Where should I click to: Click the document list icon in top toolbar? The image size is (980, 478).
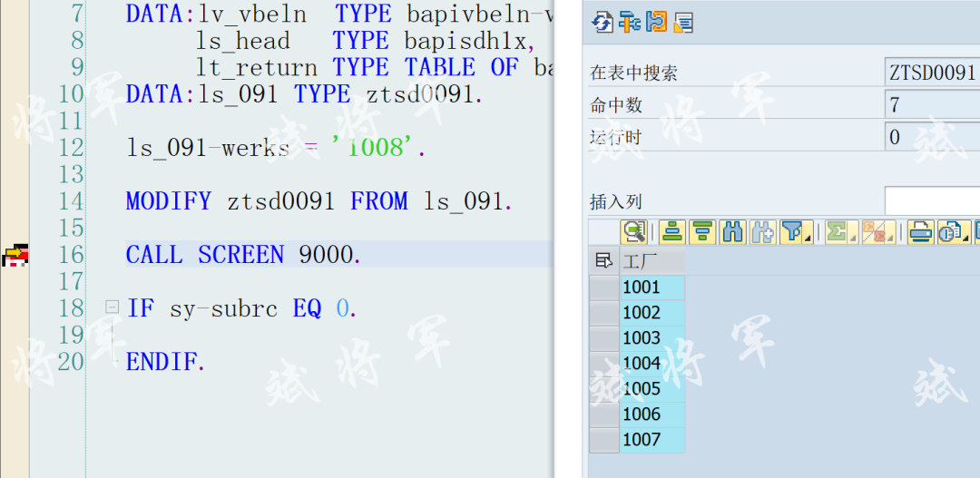pos(683,23)
